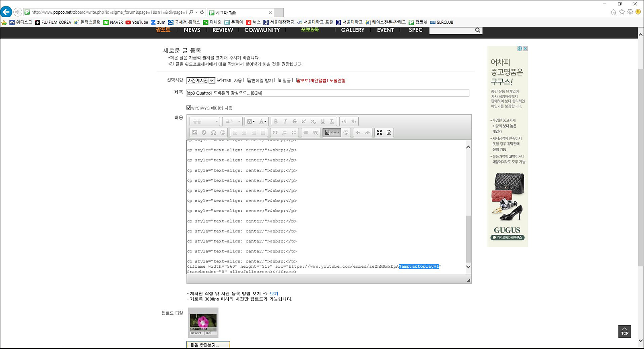
Task: Click the site search magnifier icon
Action: tap(477, 30)
